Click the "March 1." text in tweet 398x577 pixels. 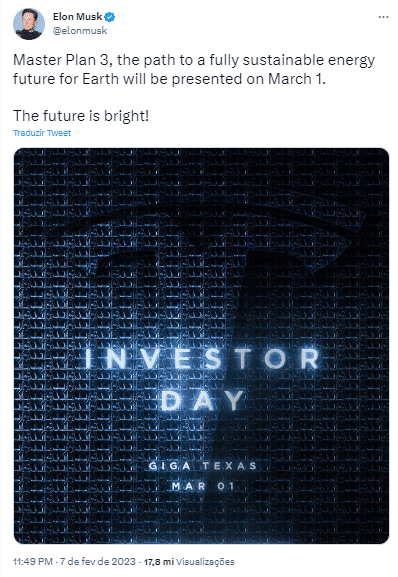[296, 79]
